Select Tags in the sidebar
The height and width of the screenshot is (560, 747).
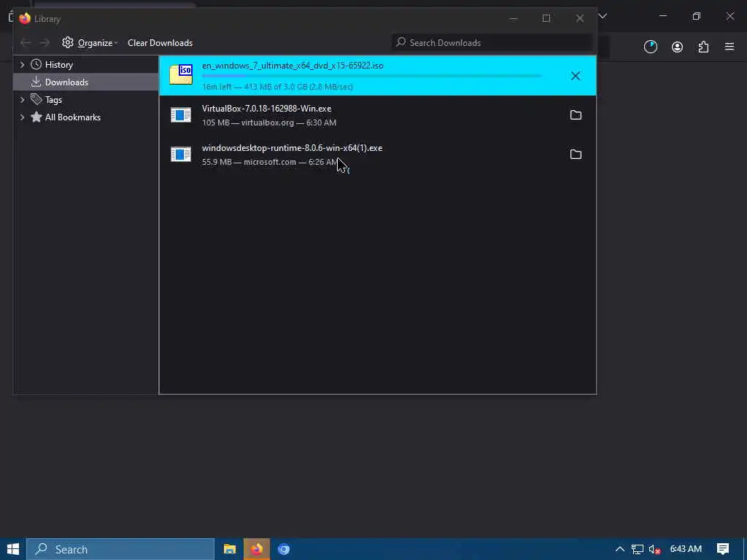pyautogui.click(x=53, y=99)
